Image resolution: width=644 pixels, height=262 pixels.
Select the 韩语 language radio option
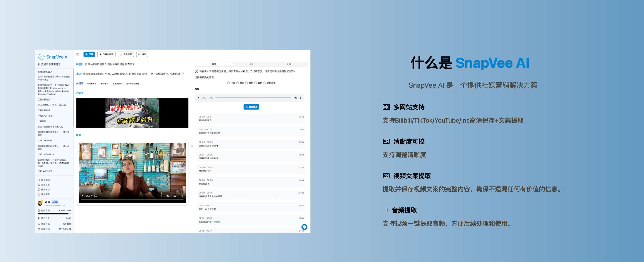(247, 83)
